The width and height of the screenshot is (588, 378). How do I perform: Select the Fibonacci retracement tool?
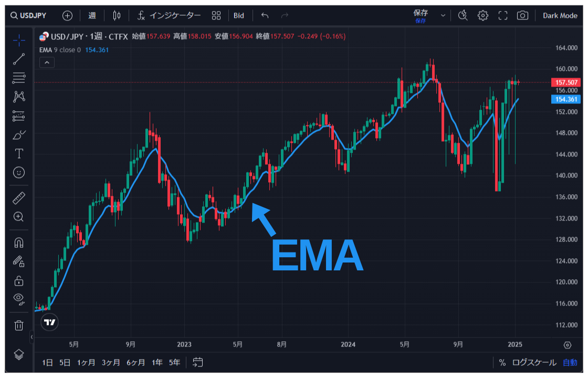pyautogui.click(x=19, y=78)
